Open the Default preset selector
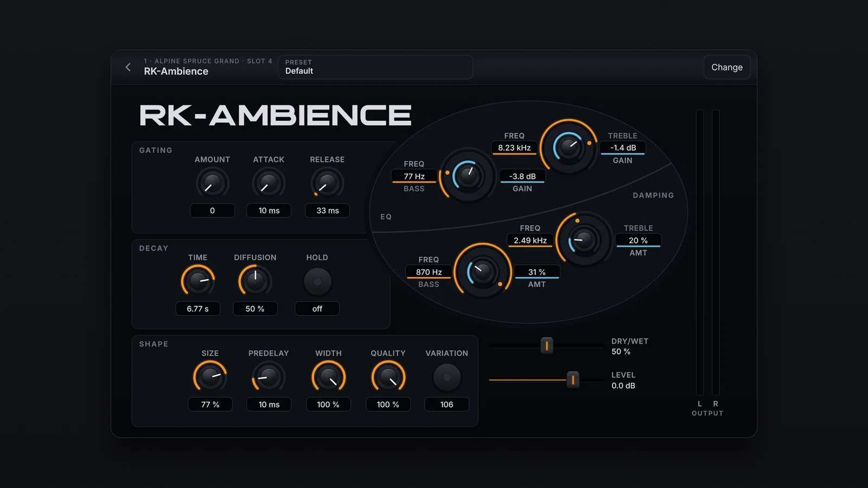868x488 pixels. point(375,67)
